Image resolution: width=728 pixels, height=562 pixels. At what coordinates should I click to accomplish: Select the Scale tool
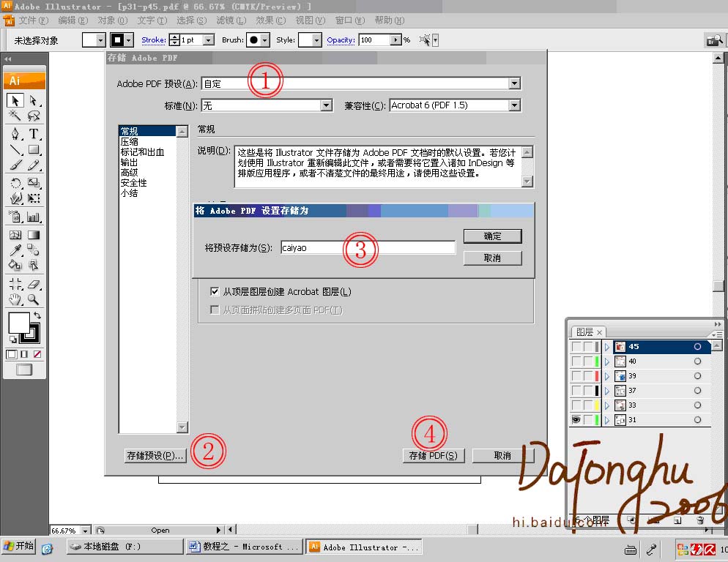pos(34,183)
